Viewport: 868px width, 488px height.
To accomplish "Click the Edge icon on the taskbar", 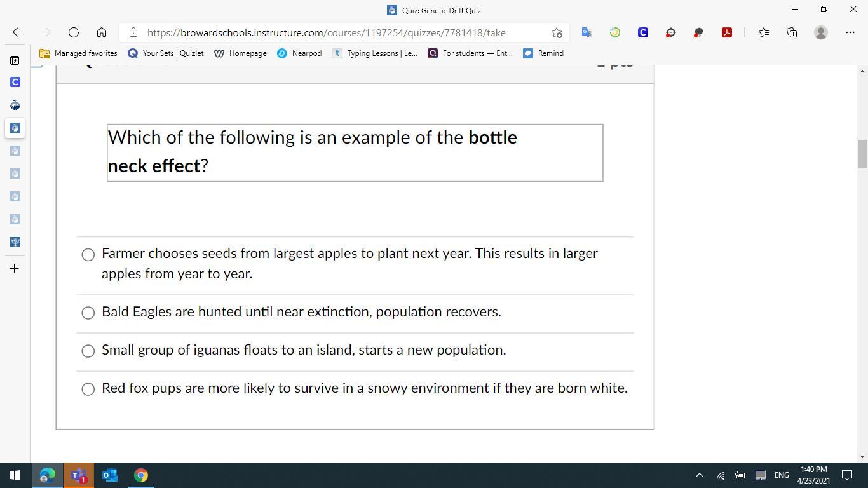I will pyautogui.click(x=48, y=475).
